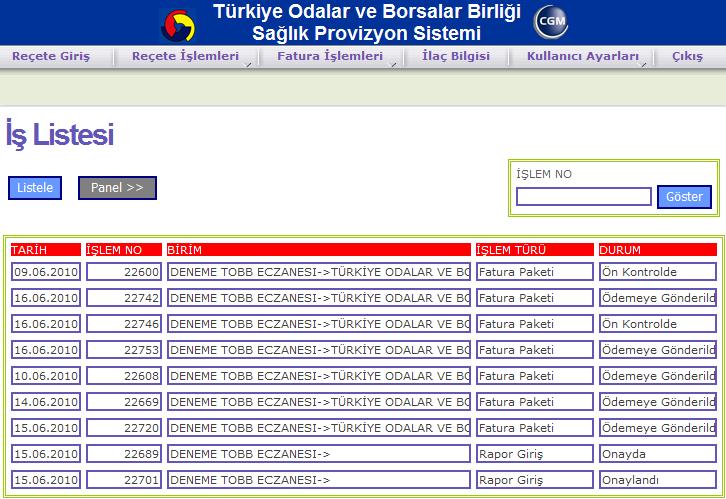The width and height of the screenshot is (726, 499).
Task: Click the date 10.06.2010 cell
Action: point(46,375)
